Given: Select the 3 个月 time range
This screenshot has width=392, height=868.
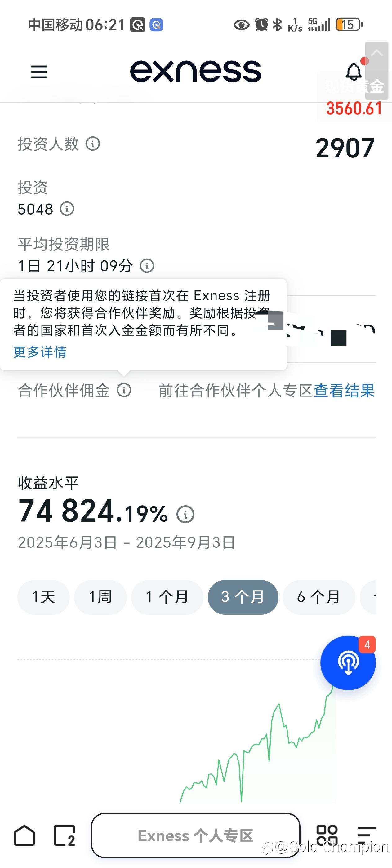Looking at the screenshot, I should tap(243, 597).
